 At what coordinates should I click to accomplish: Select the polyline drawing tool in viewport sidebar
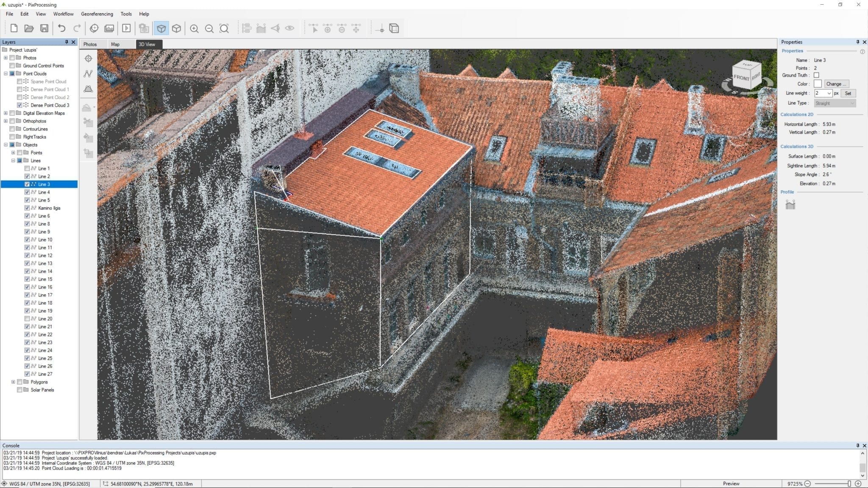pos(88,74)
